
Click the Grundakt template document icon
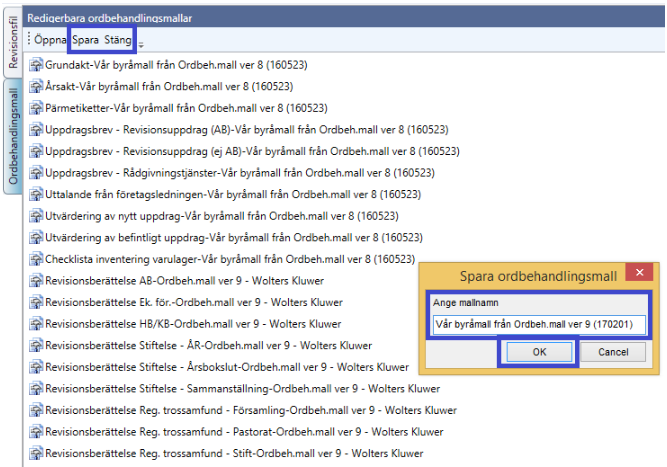coord(36,65)
